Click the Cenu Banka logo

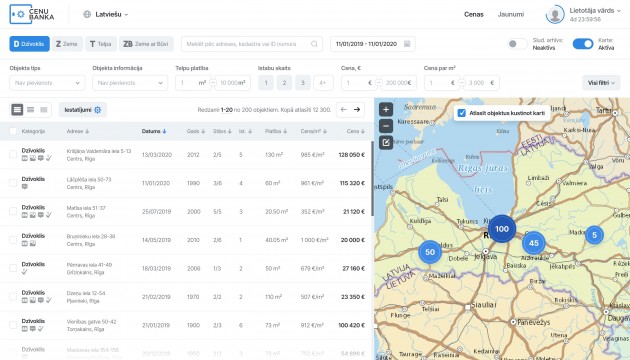coord(32,14)
